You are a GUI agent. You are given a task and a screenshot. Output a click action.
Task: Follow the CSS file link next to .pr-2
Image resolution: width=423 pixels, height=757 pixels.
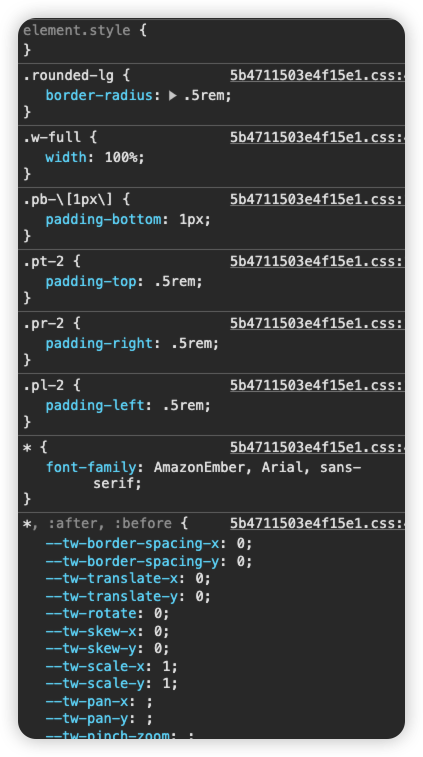tap(317, 323)
